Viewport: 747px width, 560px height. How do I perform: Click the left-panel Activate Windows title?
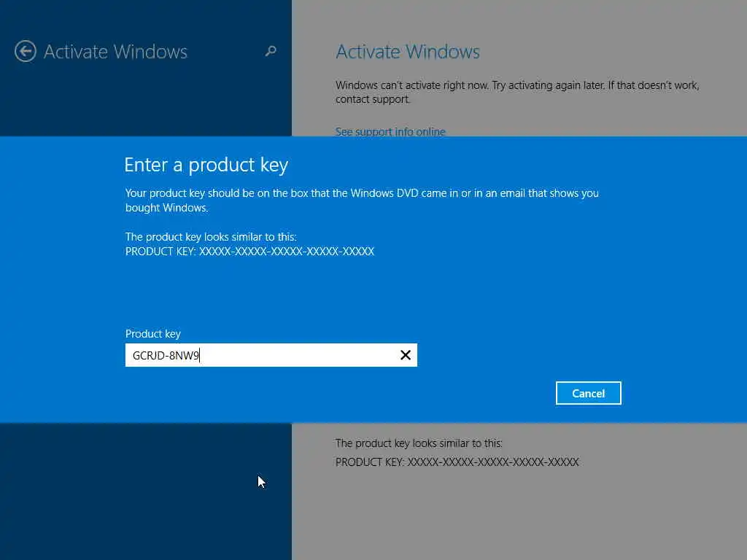click(x=116, y=52)
